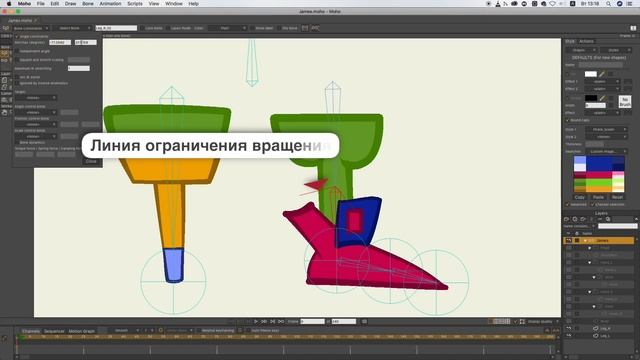Open the Target bone dropdown
This screenshot has width=640, height=360.
[x=36, y=98]
